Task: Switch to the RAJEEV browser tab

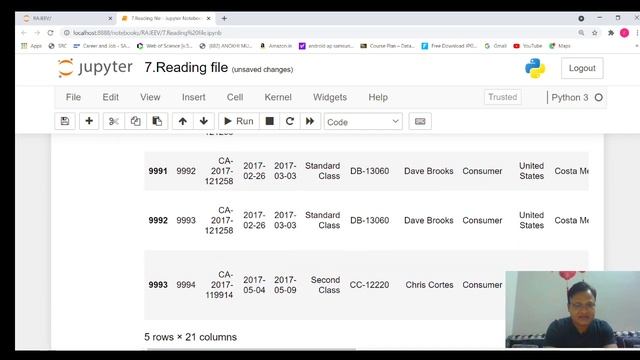Action: click(x=67, y=18)
